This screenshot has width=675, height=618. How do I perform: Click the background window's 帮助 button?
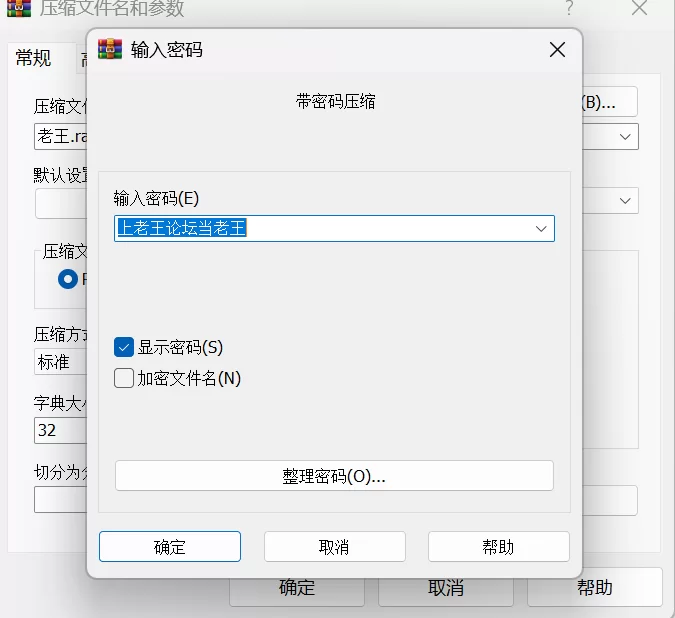coord(594,587)
